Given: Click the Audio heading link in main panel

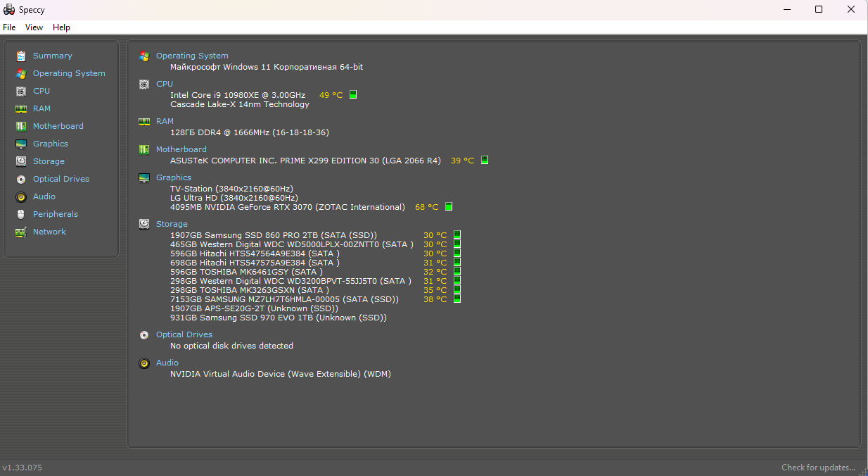Looking at the screenshot, I should (x=167, y=363).
